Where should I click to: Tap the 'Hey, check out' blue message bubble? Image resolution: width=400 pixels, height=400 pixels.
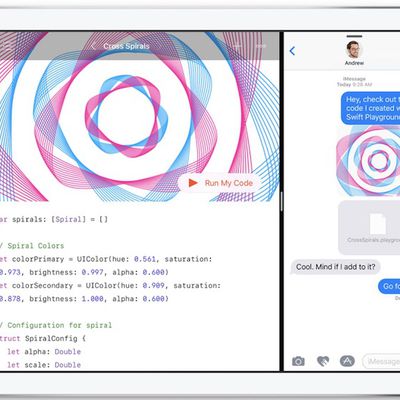pyautogui.click(x=370, y=108)
